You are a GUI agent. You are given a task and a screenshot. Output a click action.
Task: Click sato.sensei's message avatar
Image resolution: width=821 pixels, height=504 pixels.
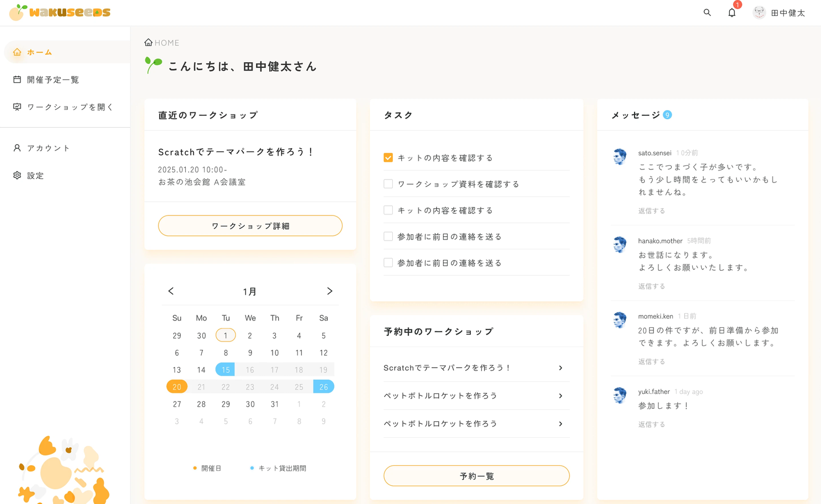pos(620,156)
